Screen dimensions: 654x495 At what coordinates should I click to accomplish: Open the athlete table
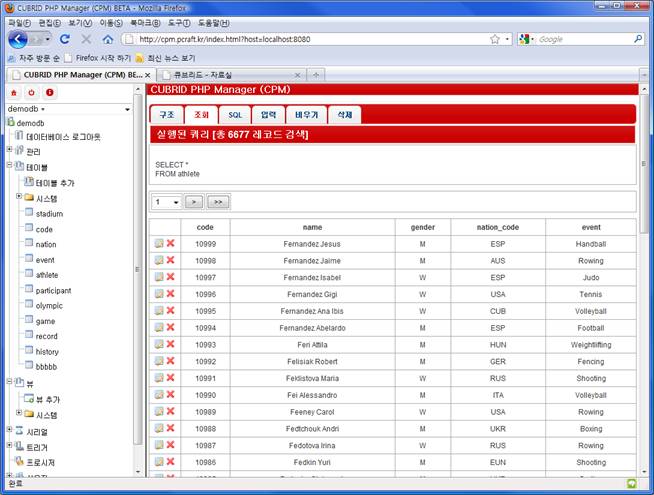click(x=47, y=275)
